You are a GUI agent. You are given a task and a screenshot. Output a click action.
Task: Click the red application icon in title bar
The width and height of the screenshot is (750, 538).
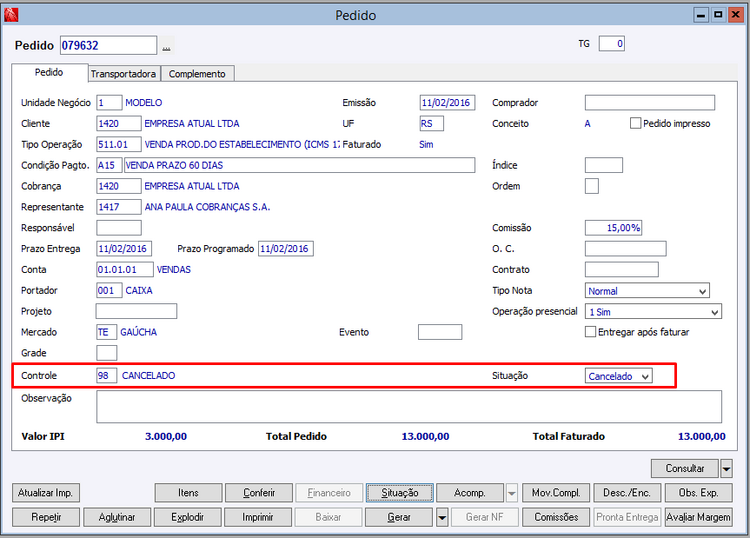(11, 15)
